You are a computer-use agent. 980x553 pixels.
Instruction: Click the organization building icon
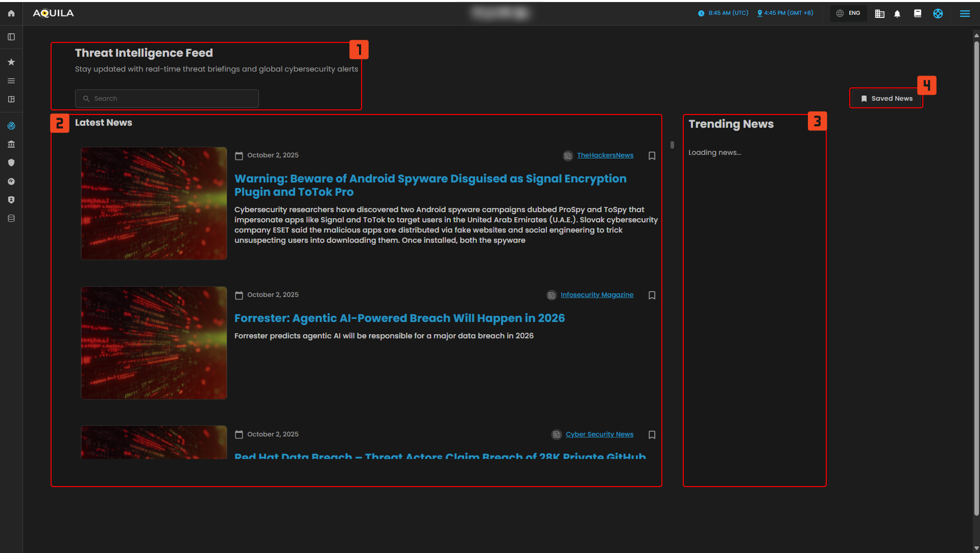click(879, 14)
